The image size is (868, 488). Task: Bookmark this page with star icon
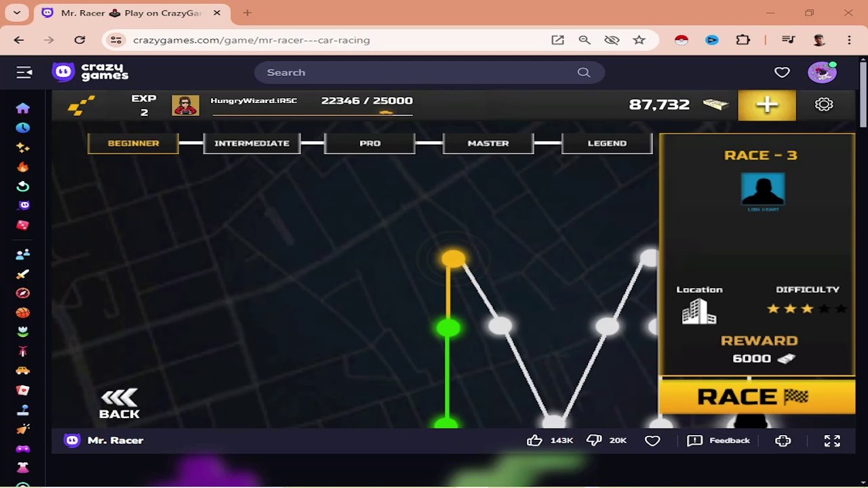(639, 40)
